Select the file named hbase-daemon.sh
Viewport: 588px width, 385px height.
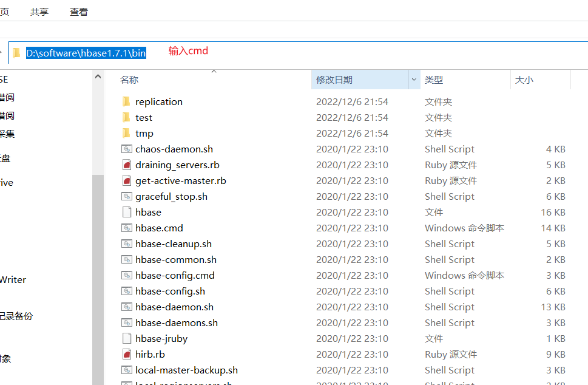pos(174,307)
